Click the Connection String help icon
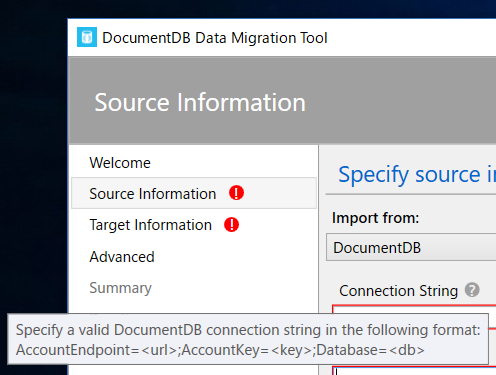Viewport: 496px width, 375px height. coord(472,290)
